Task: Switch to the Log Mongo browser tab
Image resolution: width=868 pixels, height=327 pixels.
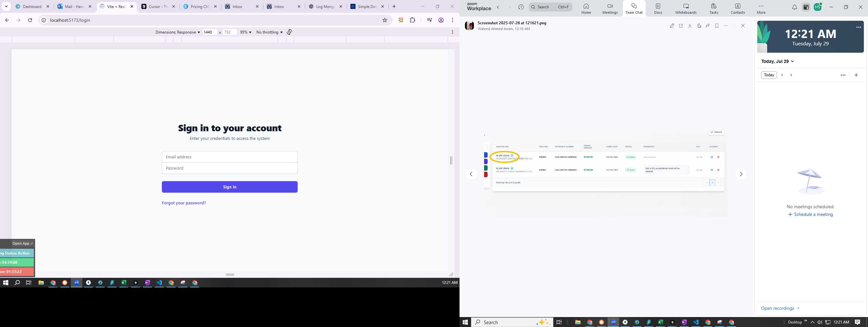Action: 325,6
